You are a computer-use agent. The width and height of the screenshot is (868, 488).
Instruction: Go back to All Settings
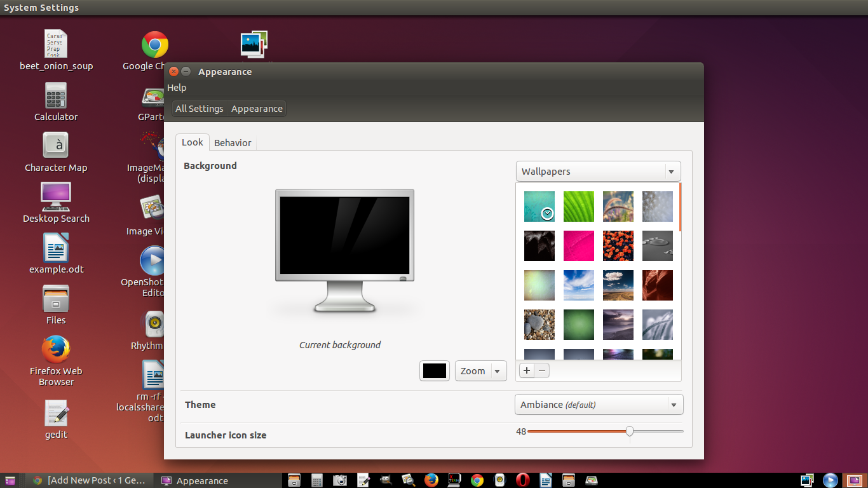[x=199, y=109]
